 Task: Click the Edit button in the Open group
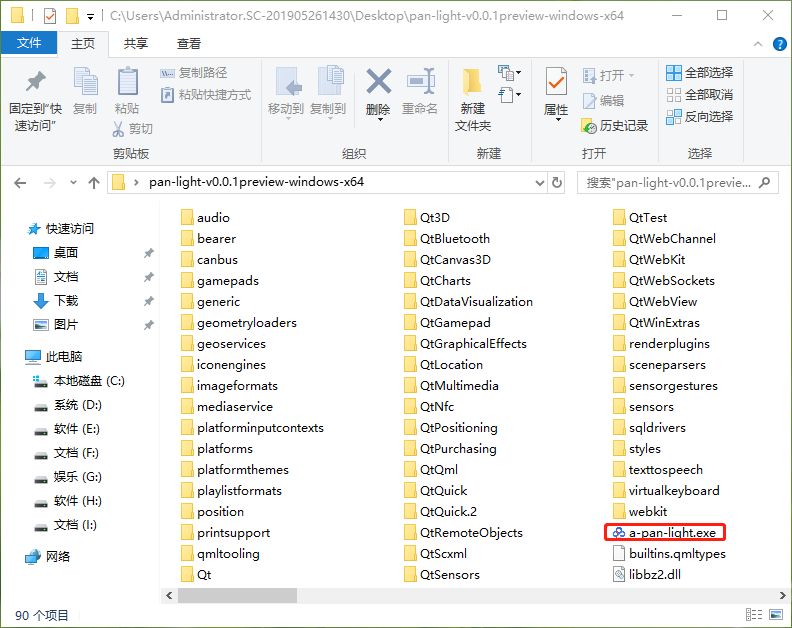604,101
